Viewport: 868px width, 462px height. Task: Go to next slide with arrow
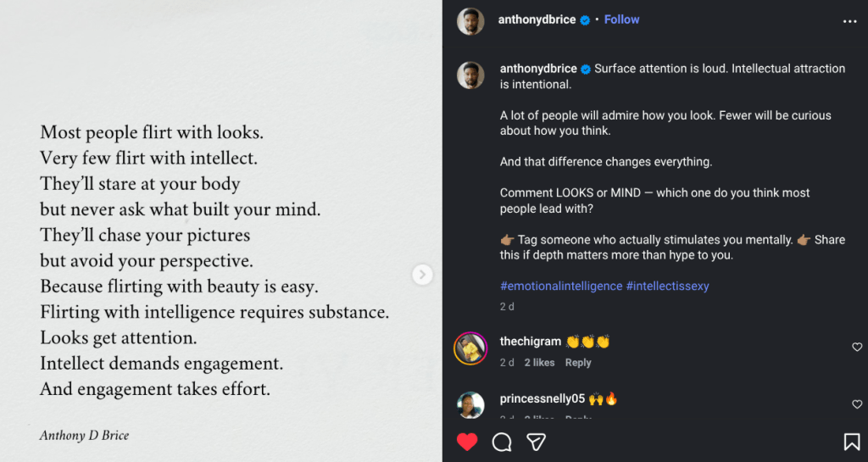[x=422, y=275]
